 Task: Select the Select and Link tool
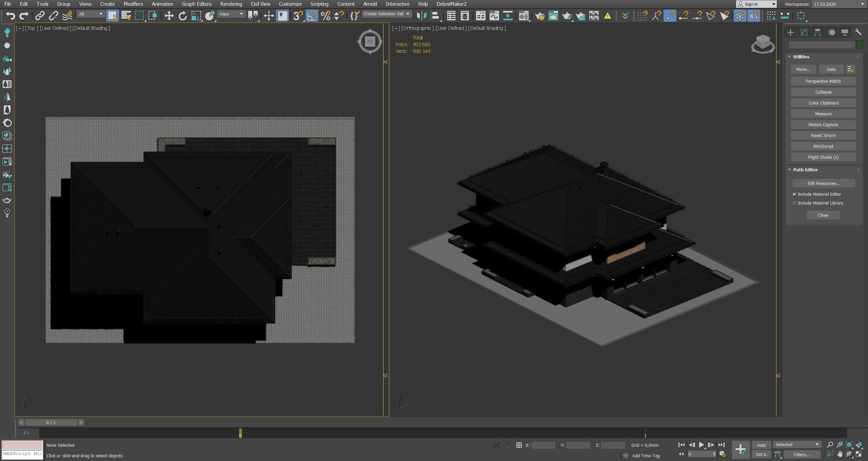pos(40,16)
